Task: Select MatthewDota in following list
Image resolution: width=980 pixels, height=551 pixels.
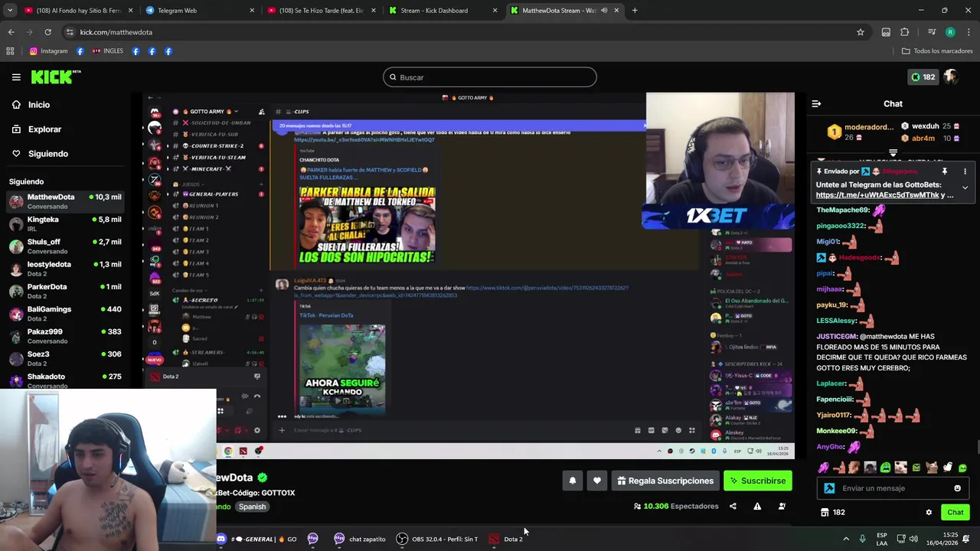Action: (66, 201)
